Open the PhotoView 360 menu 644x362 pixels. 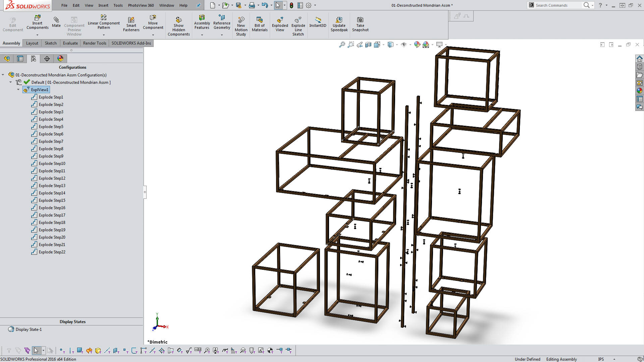click(x=141, y=5)
